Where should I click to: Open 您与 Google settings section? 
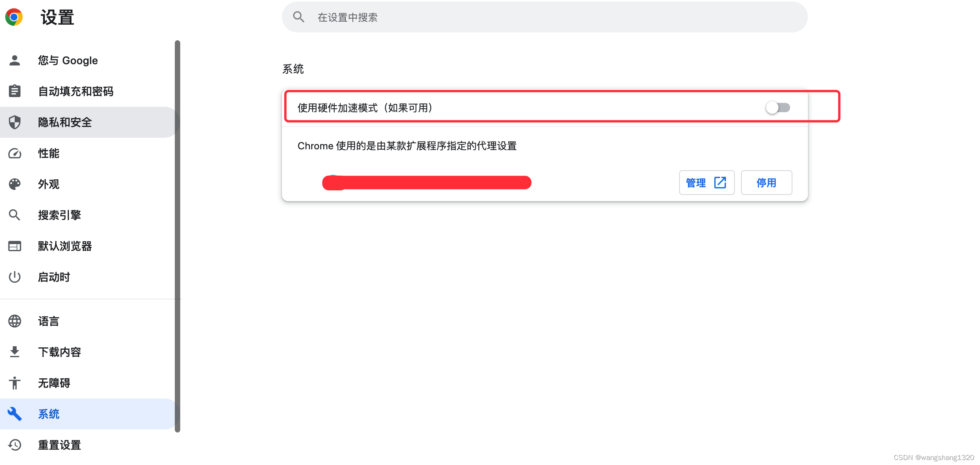click(x=88, y=60)
